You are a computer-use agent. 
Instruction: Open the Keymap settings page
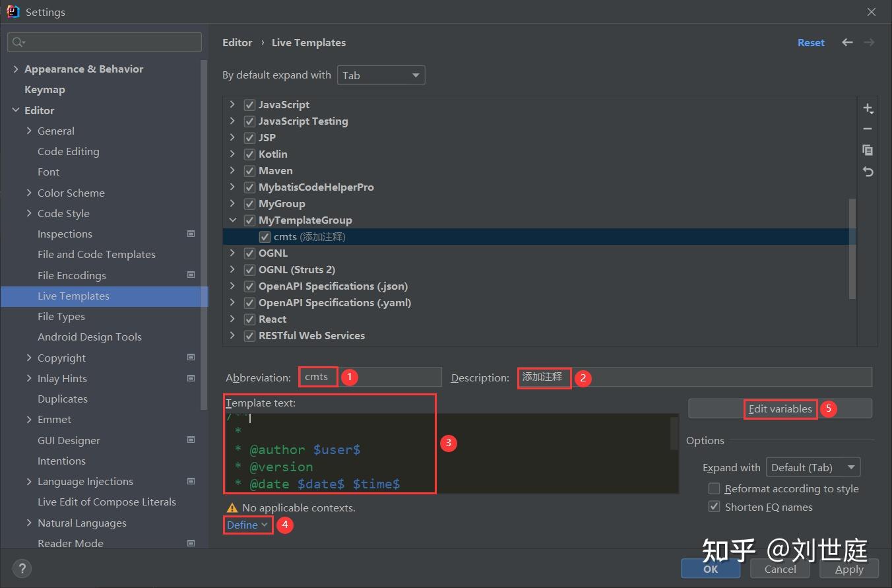point(45,90)
